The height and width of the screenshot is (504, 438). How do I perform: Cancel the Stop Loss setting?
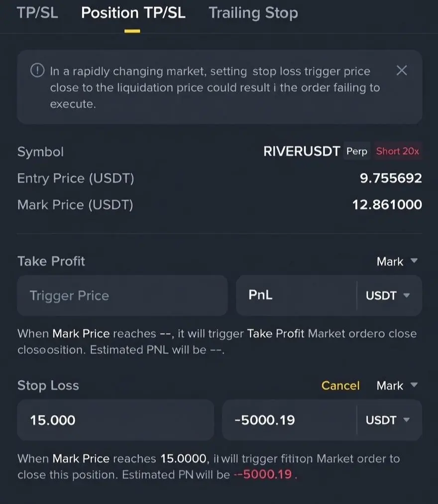[340, 385]
